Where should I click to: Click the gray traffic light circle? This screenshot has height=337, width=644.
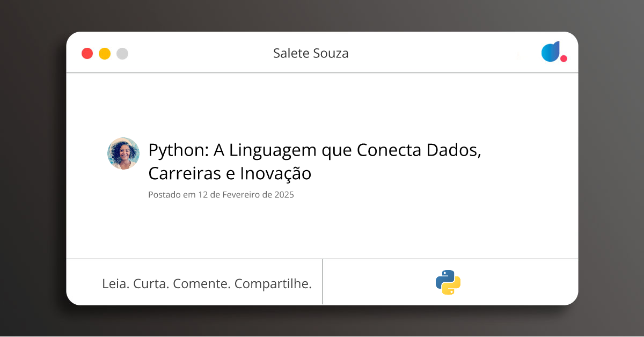[x=122, y=53]
